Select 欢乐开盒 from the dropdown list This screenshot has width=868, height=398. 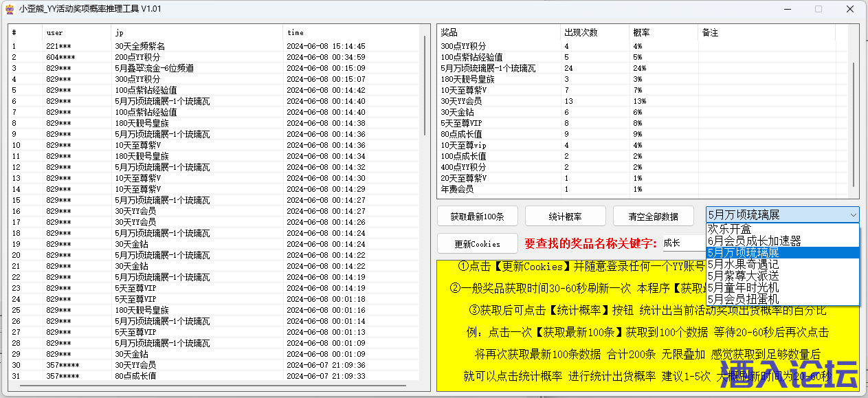click(x=729, y=229)
